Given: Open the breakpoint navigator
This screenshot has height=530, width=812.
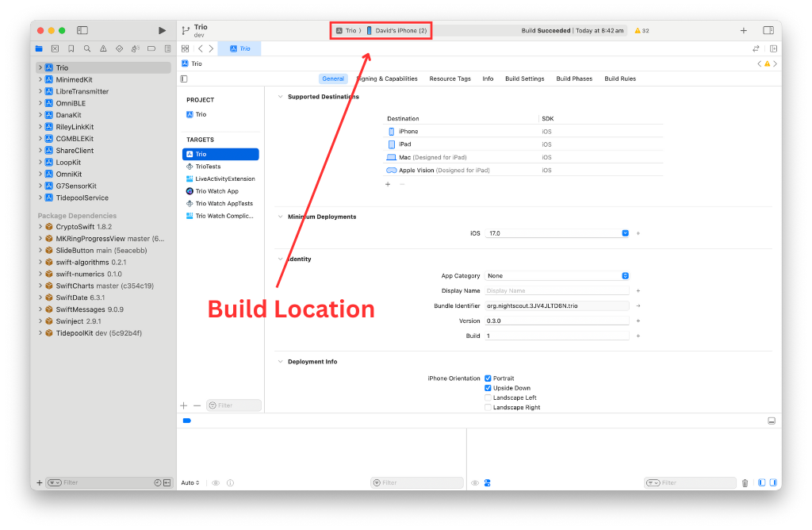Looking at the screenshot, I should [151, 48].
